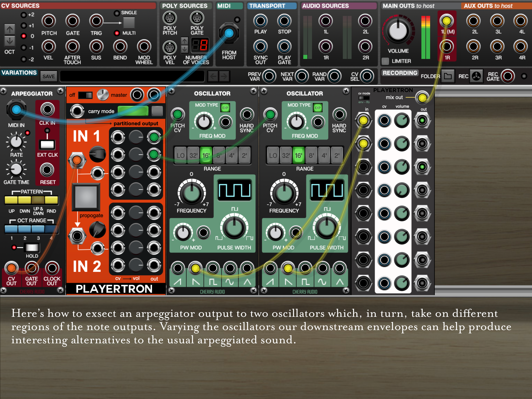Toggle the Playertron off/master switch

pyautogui.click(x=85, y=95)
